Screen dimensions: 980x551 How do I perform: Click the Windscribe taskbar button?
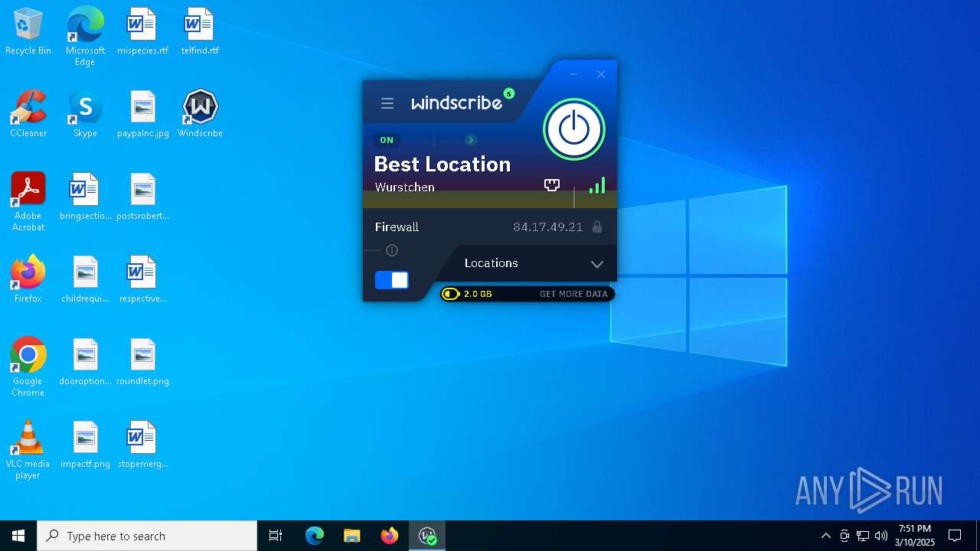427,536
